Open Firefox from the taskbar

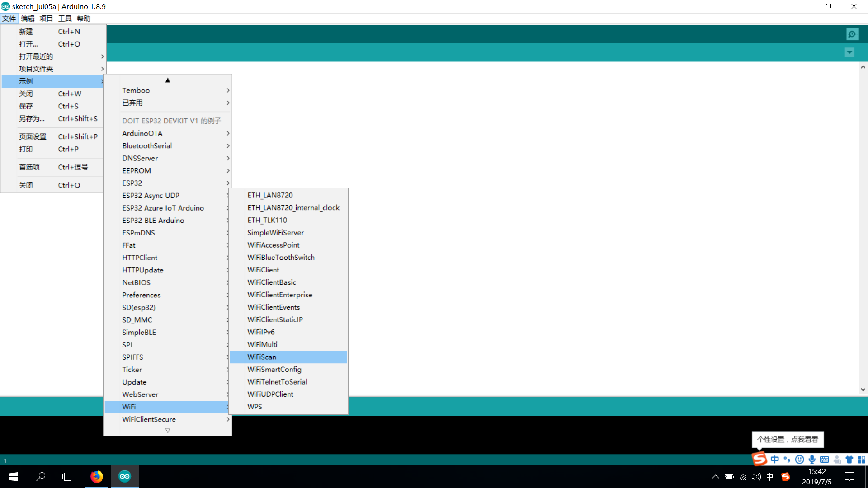(x=96, y=476)
